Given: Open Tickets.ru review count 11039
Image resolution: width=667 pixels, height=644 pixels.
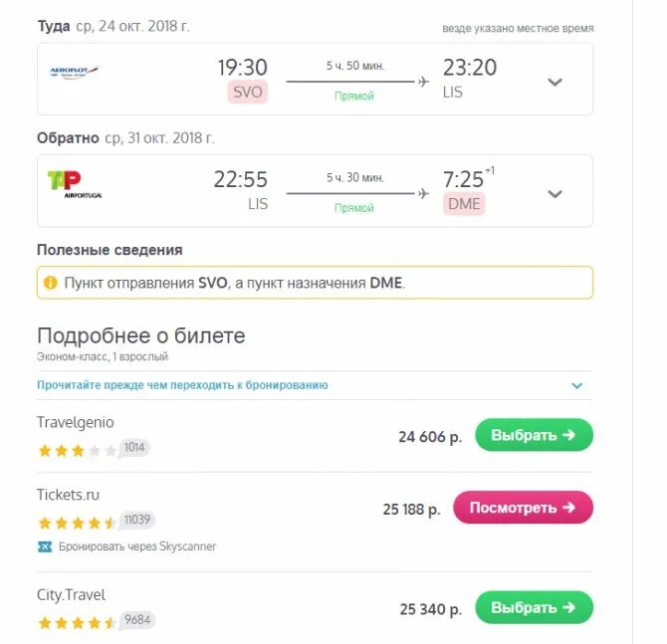Looking at the screenshot, I should tap(137, 521).
